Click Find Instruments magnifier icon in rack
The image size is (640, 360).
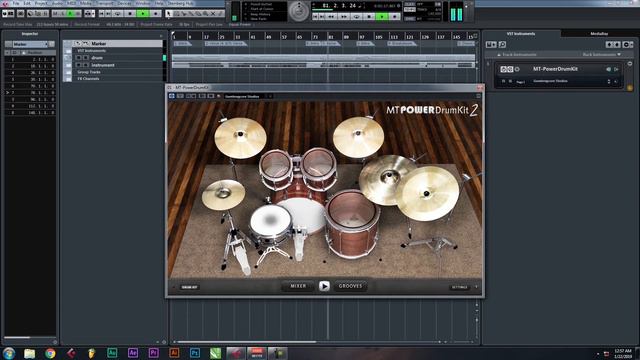coord(502,44)
